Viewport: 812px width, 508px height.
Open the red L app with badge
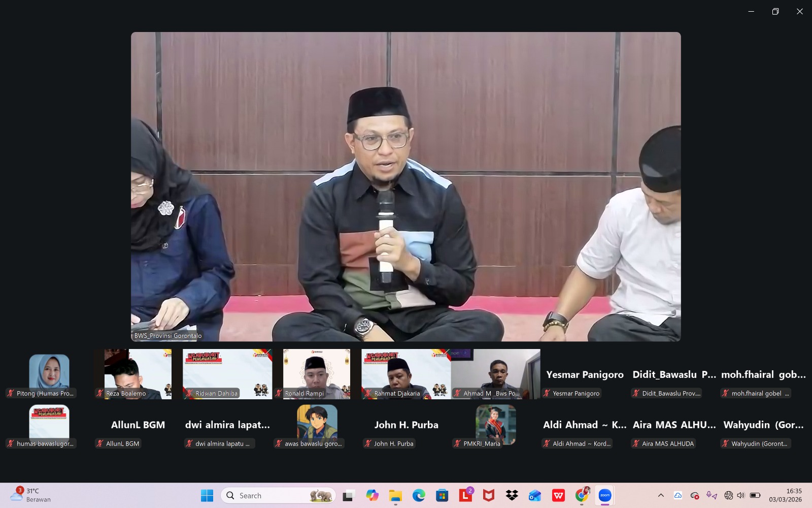click(465, 495)
